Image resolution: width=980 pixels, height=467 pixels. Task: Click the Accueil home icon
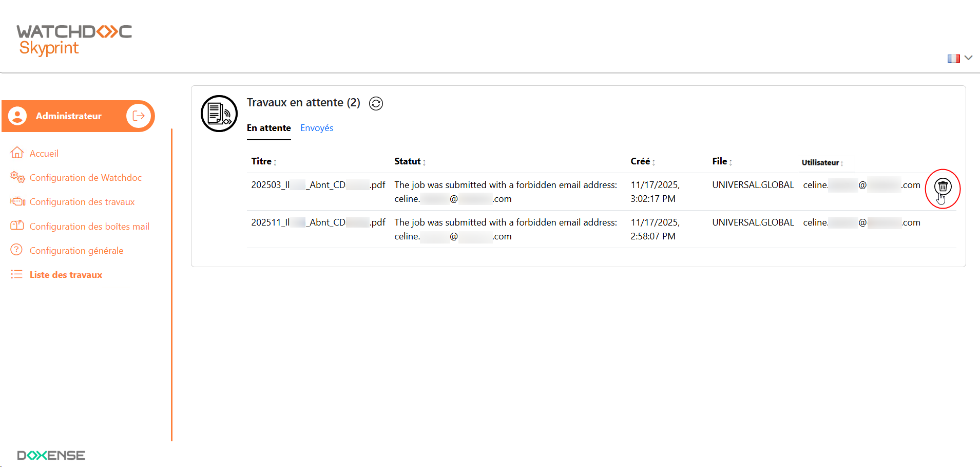coord(17,153)
